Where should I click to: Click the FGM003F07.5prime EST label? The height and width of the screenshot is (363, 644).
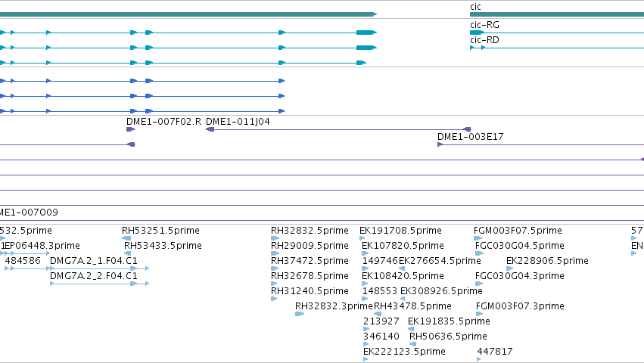coord(518,231)
